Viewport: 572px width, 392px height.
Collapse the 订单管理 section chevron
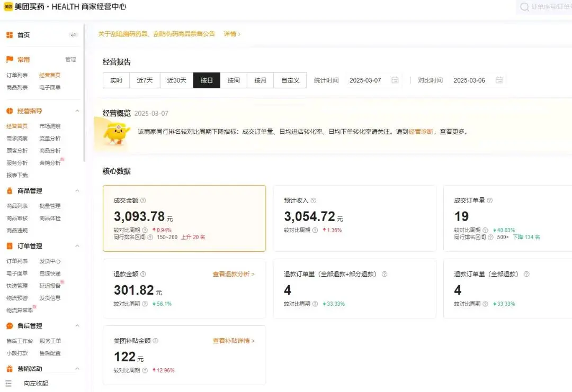(77, 246)
